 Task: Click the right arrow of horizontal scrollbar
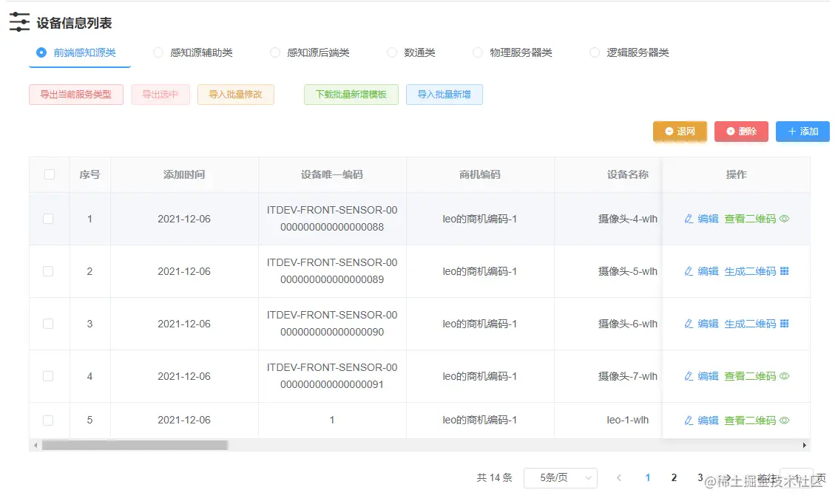804,446
